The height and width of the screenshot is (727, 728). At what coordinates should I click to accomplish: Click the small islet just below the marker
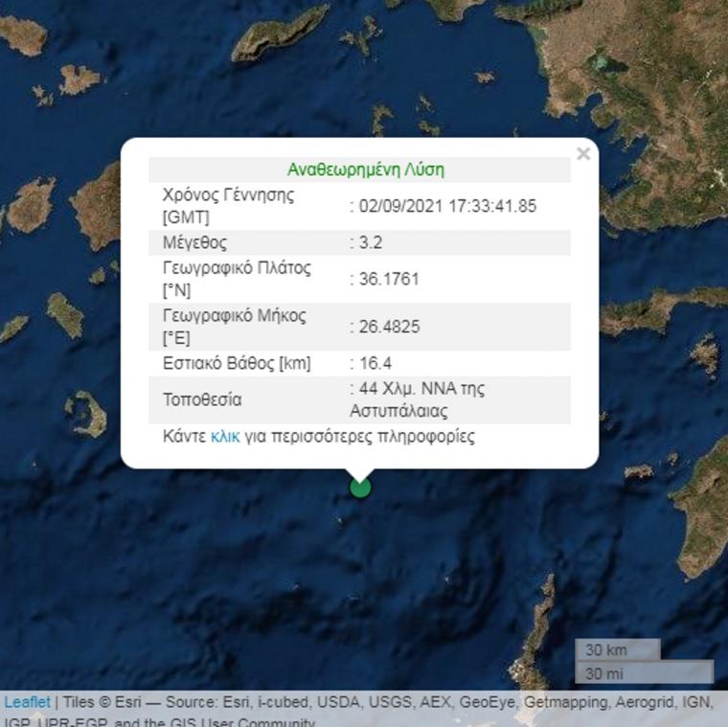(341, 521)
